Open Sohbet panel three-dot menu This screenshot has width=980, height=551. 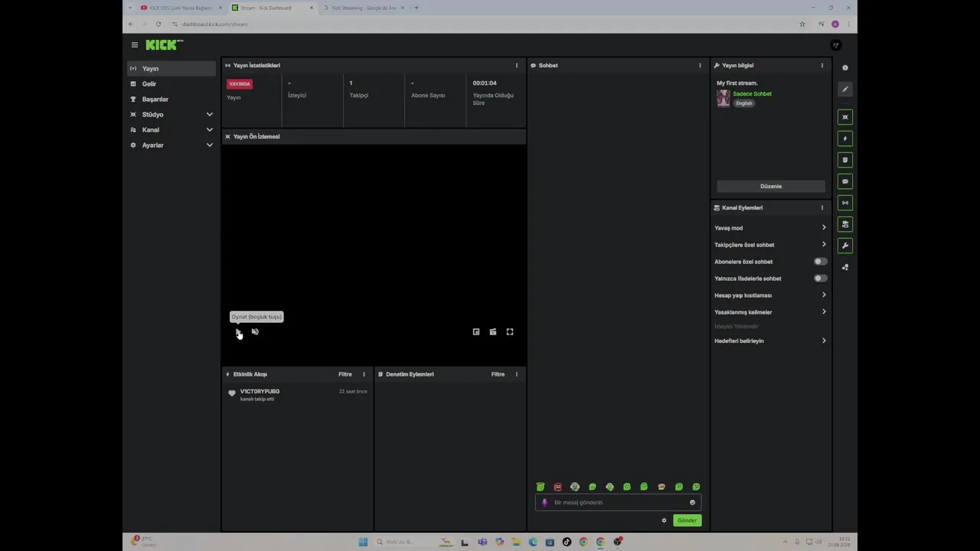700,66
